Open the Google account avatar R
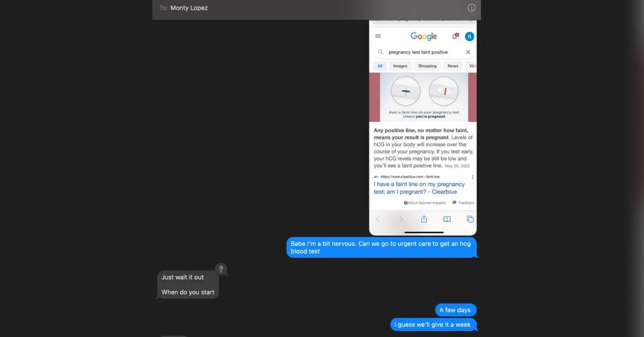644x337 pixels. [470, 36]
